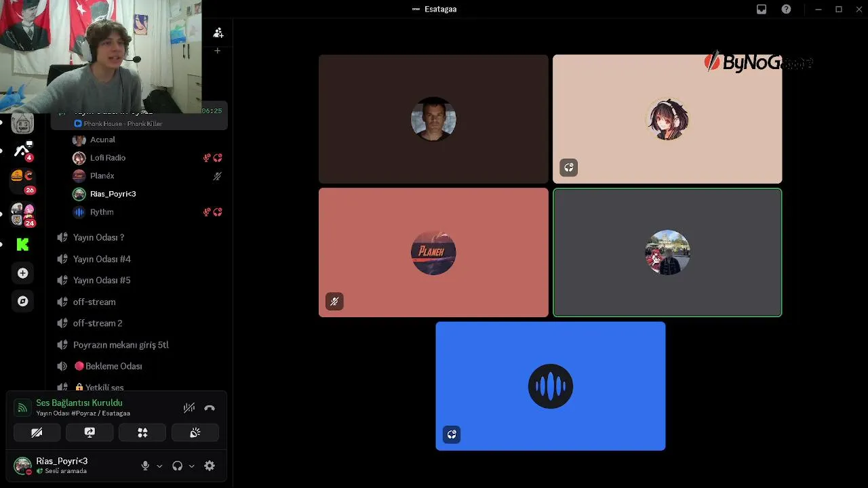Select Planéx's red video tile
The width and height of the screenshot is (868, 488).
tap(433, 252)
